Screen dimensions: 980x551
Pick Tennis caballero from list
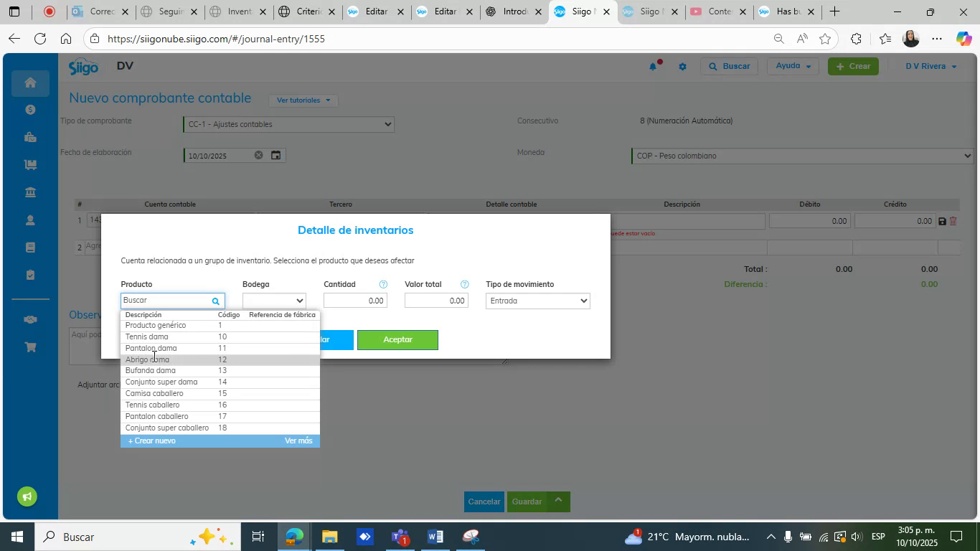pos(220,405)
